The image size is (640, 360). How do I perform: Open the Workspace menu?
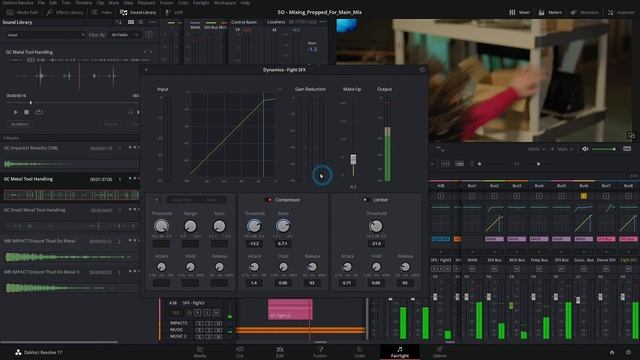click(x=225, y=2)
